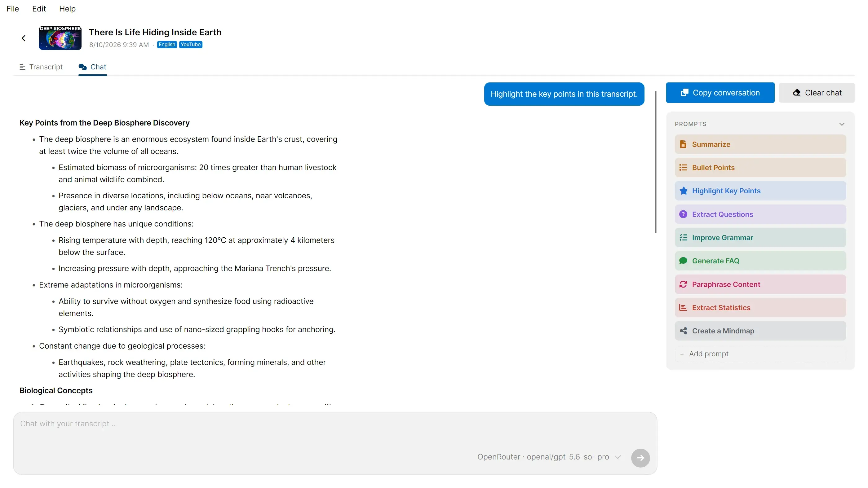Click the date 8/10/2026 9:39 AM
This screenshot has width=868, height=488.
(x=119, y=45)
